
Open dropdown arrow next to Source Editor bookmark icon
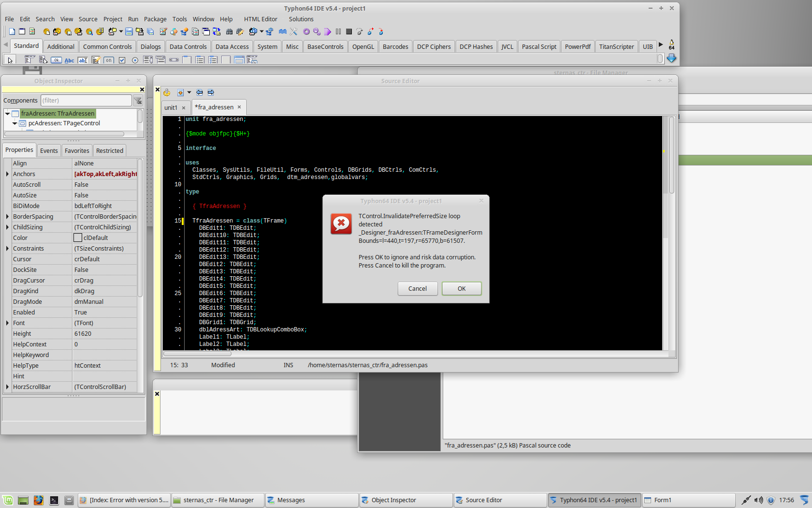coord(189,92)
